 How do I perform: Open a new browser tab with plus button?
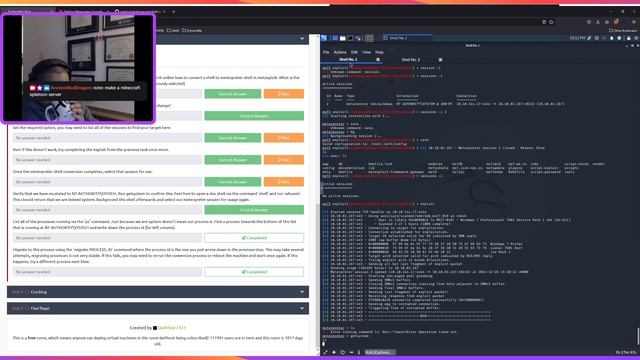[x=173, y=11]
